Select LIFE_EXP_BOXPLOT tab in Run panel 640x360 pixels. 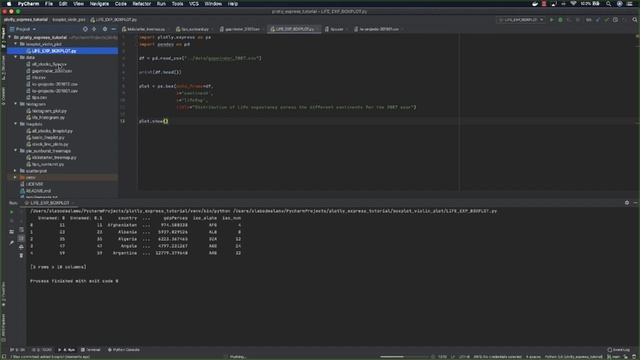48,202
